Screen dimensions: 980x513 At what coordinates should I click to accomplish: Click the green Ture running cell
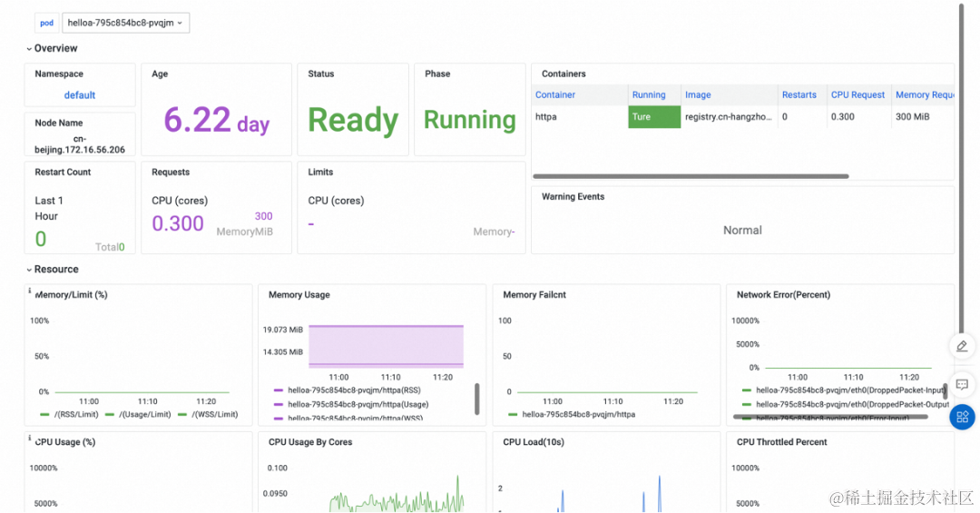654,117
